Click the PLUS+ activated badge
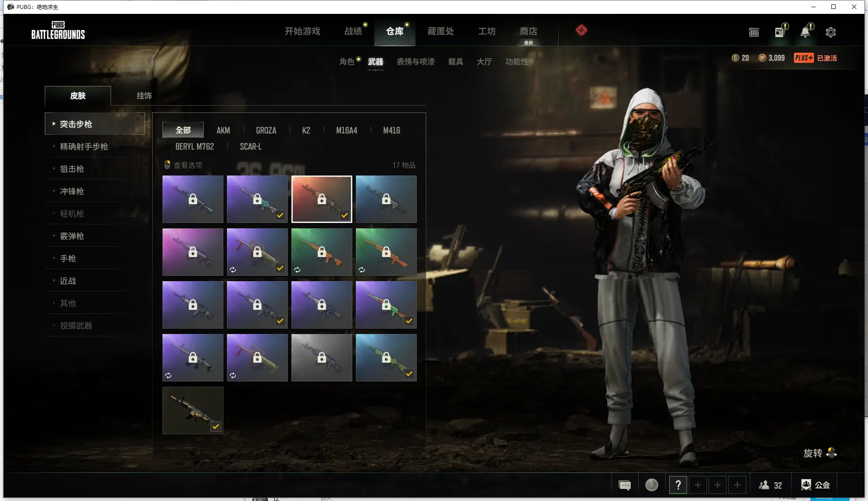 coord(804,58)
